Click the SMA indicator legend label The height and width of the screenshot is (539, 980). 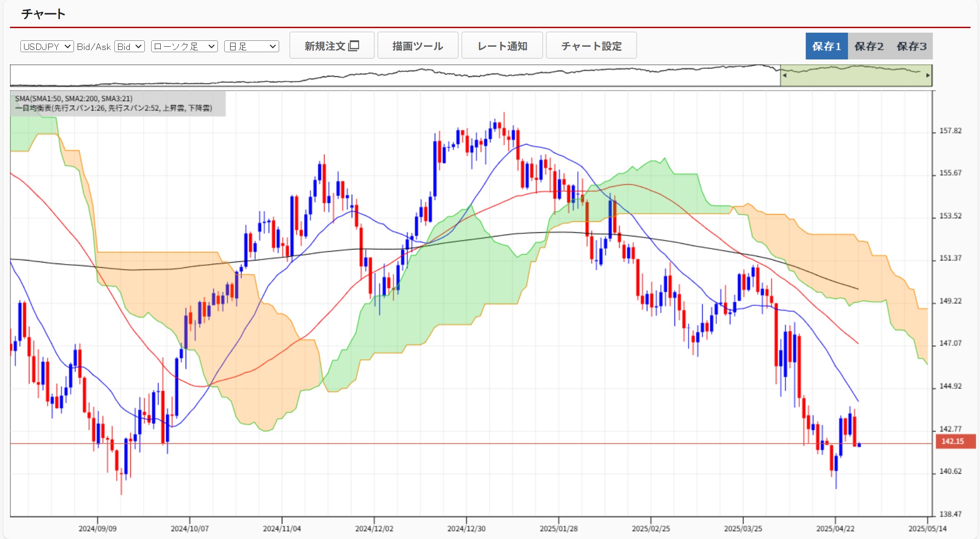[x=74, y=98]
